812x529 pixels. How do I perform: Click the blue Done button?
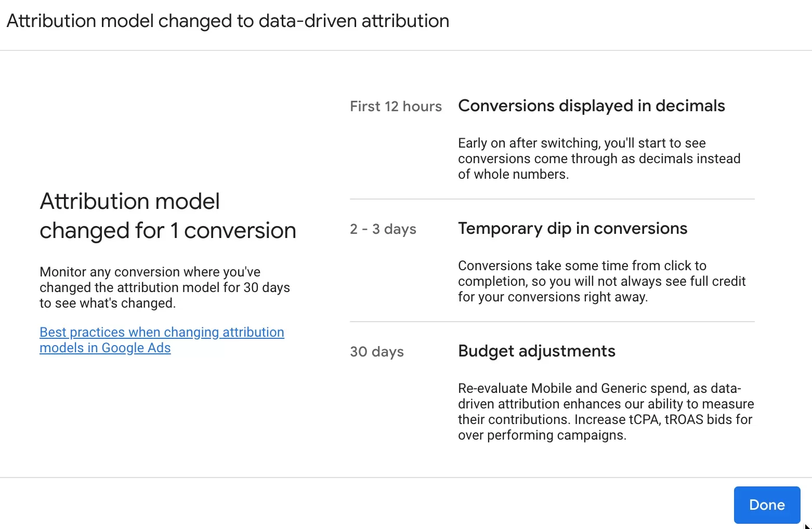767,505
